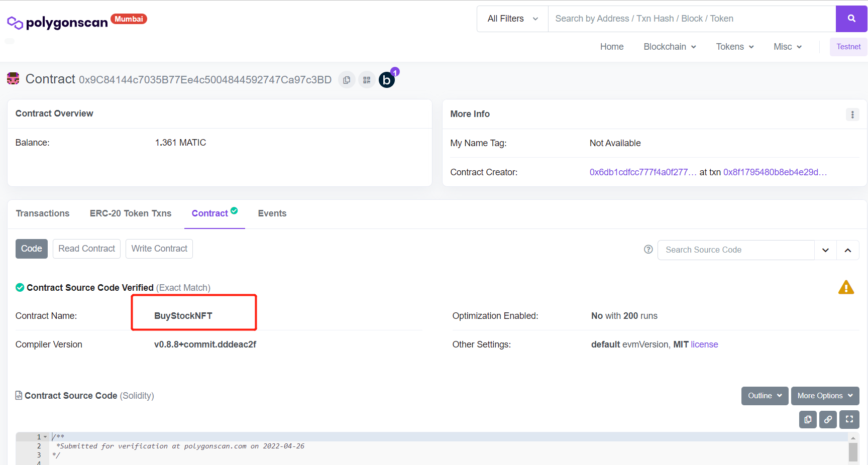868x465 pixels.
Task: Click the Mumbai network badge
Action: (129, 19)
